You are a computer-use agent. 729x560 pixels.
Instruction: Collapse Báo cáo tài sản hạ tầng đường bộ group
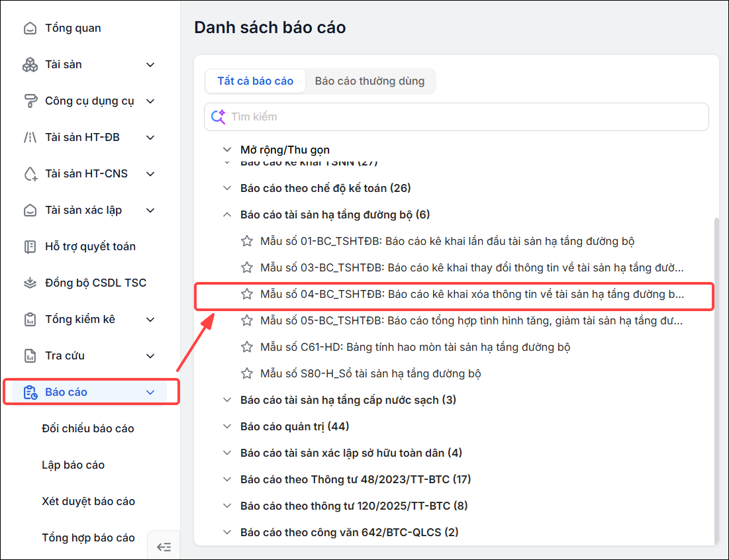tap(227, 214)
